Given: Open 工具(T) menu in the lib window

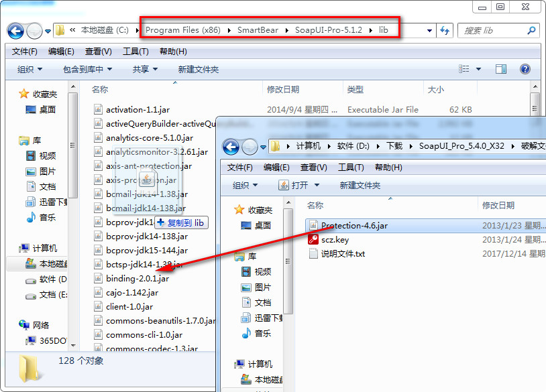Looking at the screenshot, I should [x=135, y=52].
